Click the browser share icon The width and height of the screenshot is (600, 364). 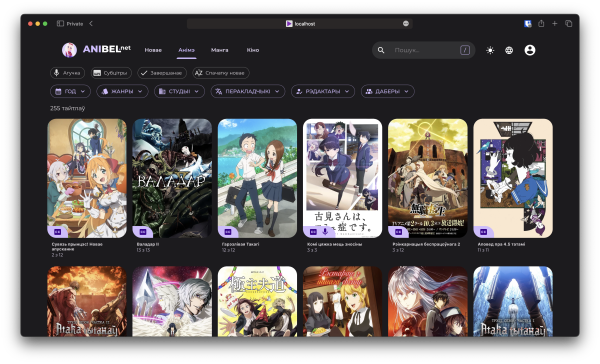point(541,24)
